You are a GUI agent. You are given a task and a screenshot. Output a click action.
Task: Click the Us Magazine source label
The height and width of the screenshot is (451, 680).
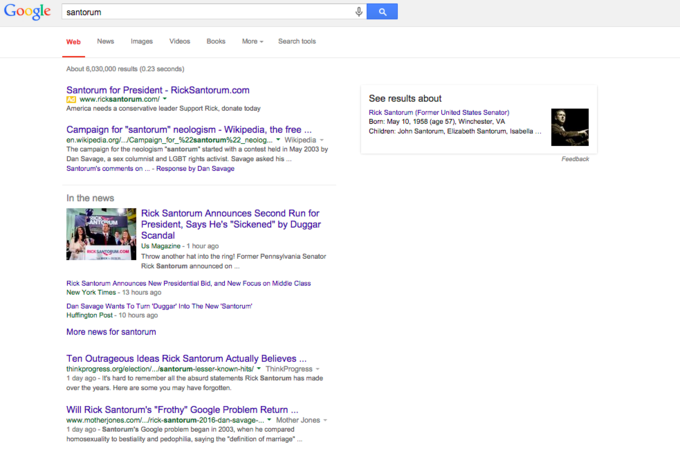[160, 246]
